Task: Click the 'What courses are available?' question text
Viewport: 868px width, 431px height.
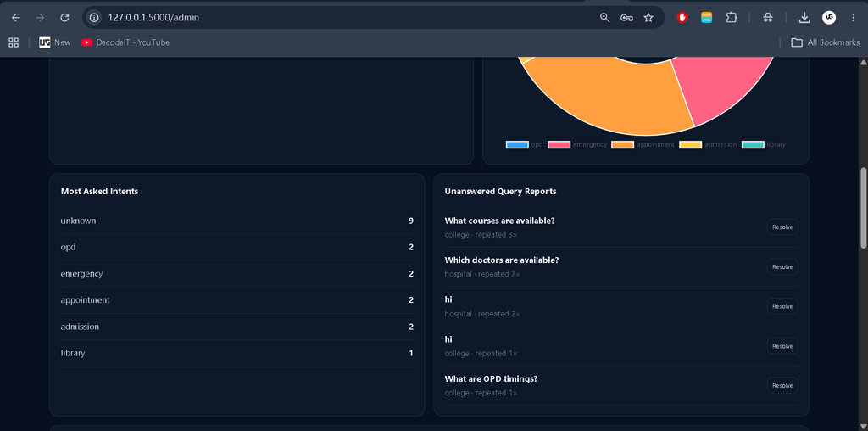Action: (x=499, y=221)
